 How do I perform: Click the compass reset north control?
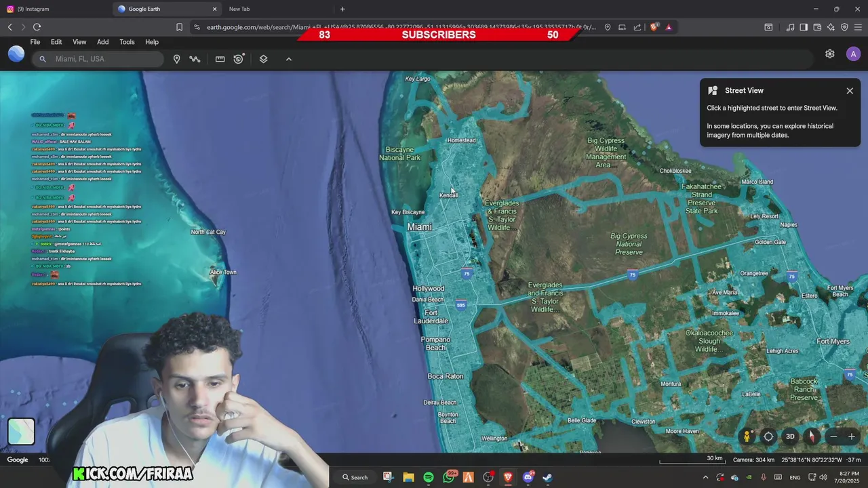tap(812, 436)
